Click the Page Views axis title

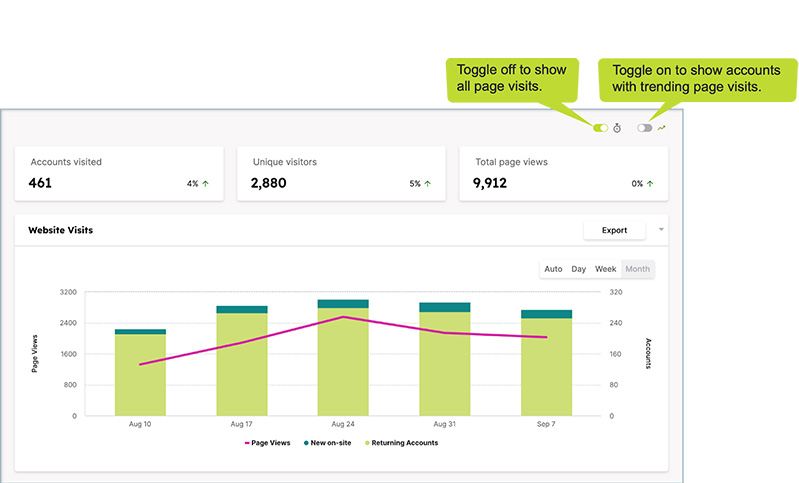[35, 354]
